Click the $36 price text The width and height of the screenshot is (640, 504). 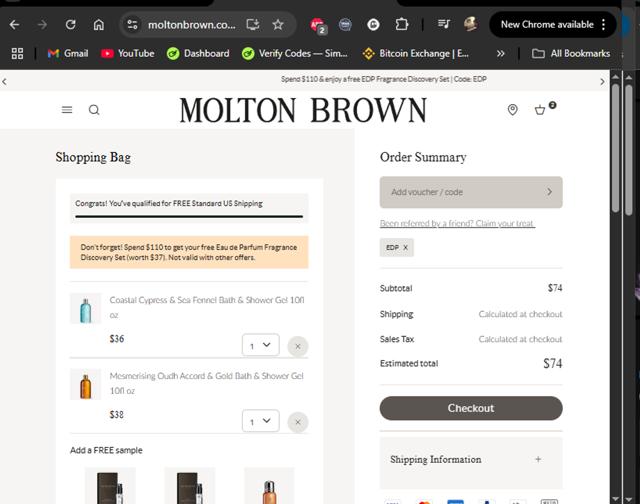tap(117, 339)
